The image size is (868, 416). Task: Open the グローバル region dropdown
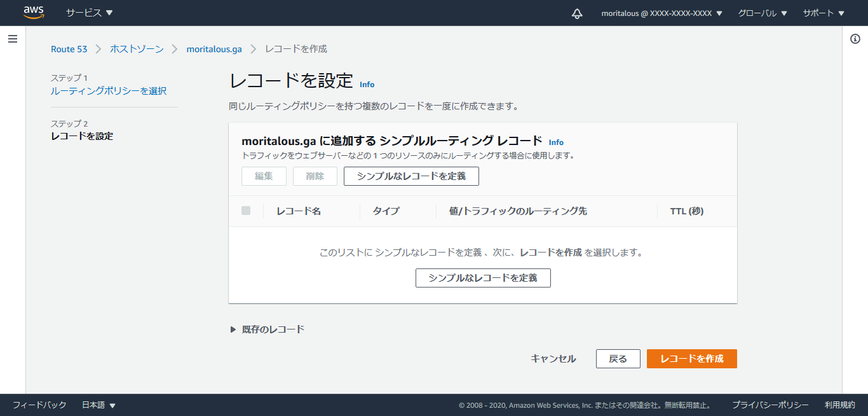(762, 13)
